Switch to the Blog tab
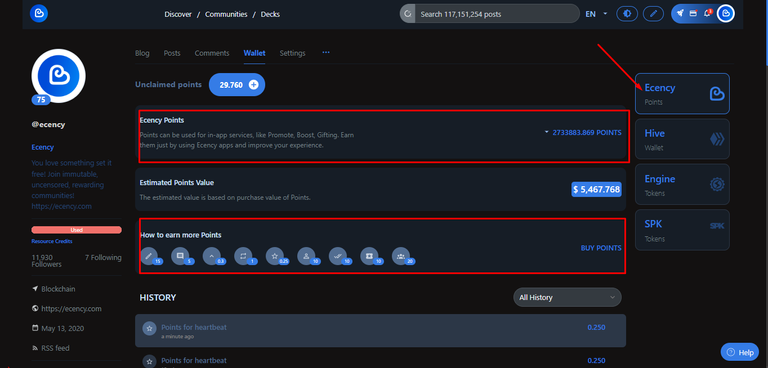 [142, 53]
